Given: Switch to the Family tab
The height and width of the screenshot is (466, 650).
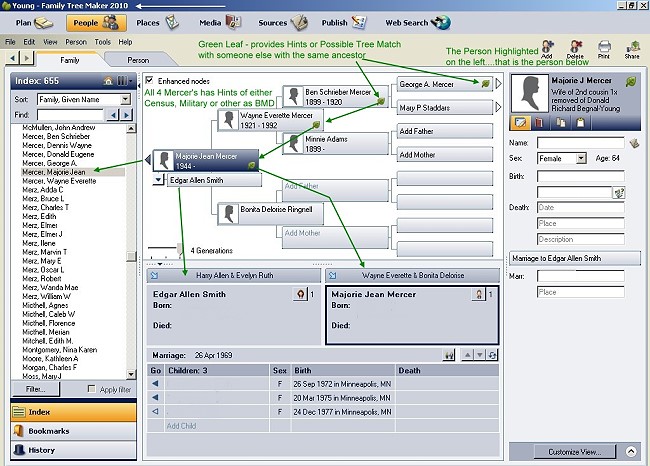Looking at the screenshot, I should [x=69, y=60].
